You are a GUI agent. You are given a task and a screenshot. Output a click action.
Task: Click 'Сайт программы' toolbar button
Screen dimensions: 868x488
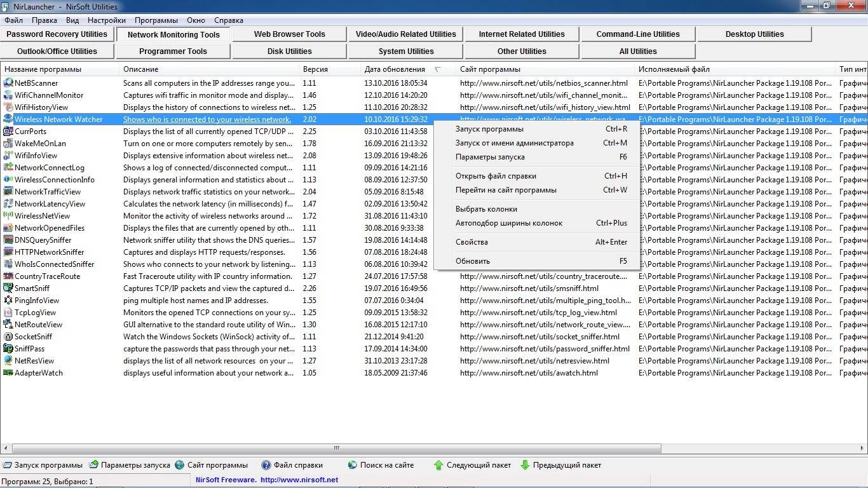212,465
